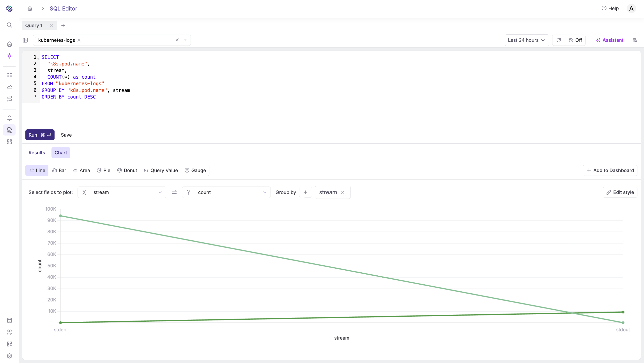Swap the X and Y axis fields
644x363 pixels.
tap(174, 192)
